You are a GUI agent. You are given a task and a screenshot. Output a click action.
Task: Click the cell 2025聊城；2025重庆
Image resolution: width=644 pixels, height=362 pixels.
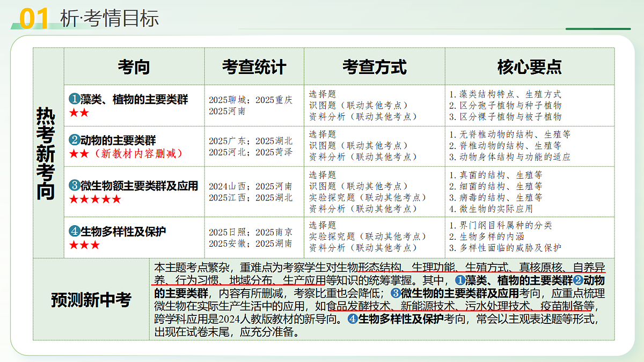point(251,100)
